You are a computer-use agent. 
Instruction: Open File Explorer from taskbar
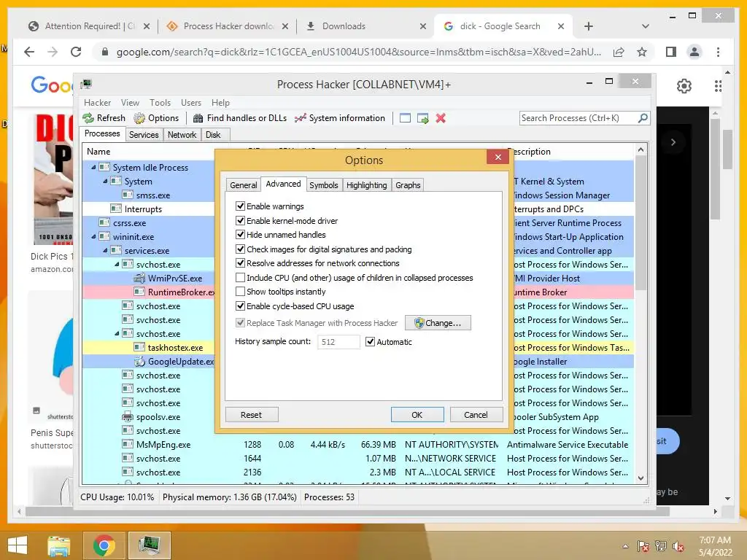(58, 545)
